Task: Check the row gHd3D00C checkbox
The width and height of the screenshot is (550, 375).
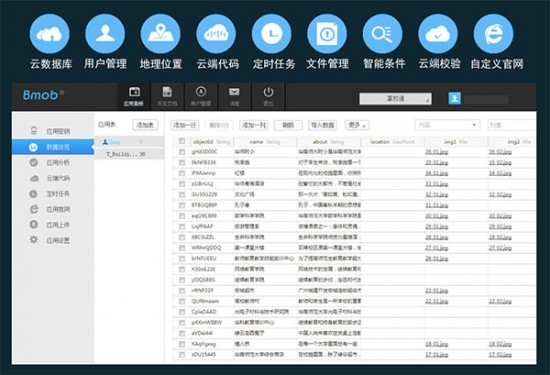Action: pos(182,152)
